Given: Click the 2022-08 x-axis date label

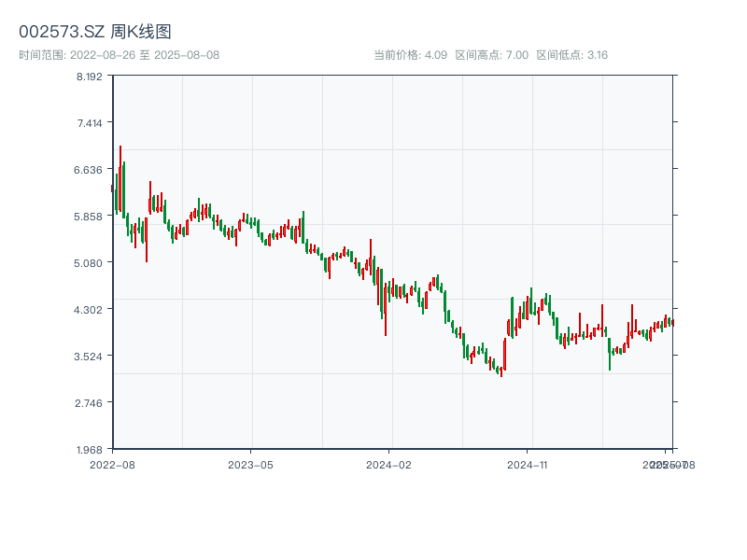Looking at the screenshot, I should coord(112,464).
